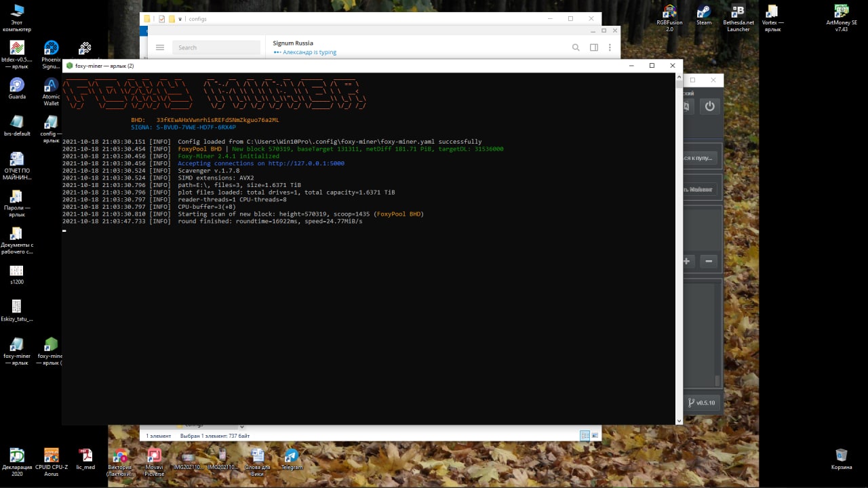Click the Майнинг button in dark window

698,190
